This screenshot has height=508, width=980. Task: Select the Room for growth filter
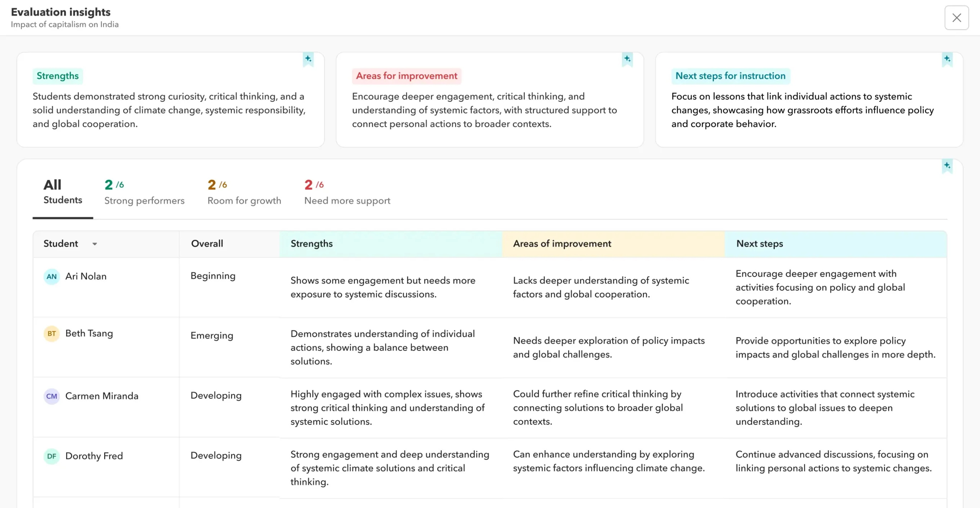(244, 192)
